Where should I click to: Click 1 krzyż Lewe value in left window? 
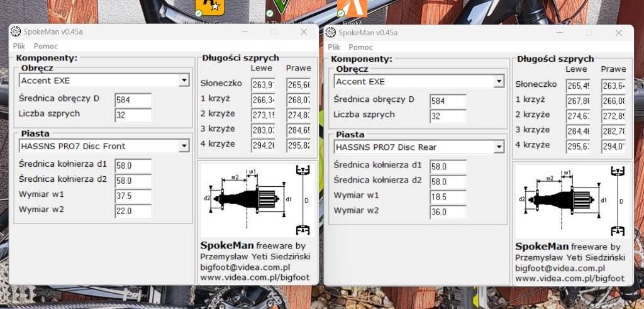coord(264,100)
